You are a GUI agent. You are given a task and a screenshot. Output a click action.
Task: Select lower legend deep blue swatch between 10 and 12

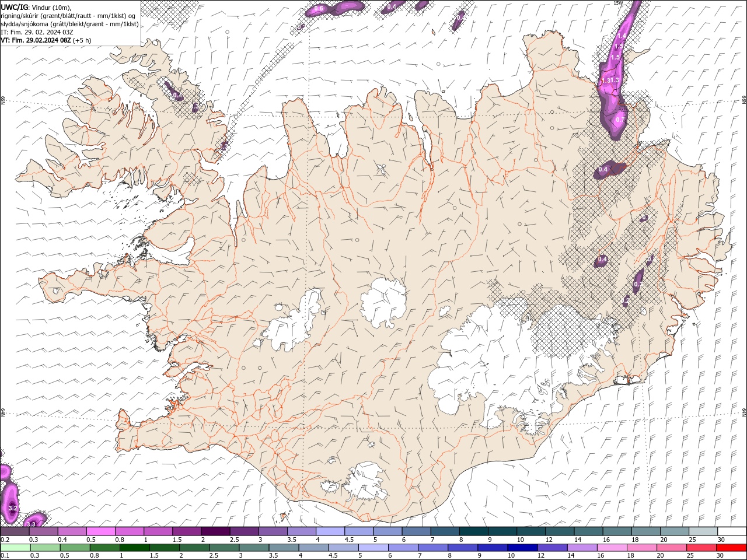pyautogui.click(x=522, y=548)
